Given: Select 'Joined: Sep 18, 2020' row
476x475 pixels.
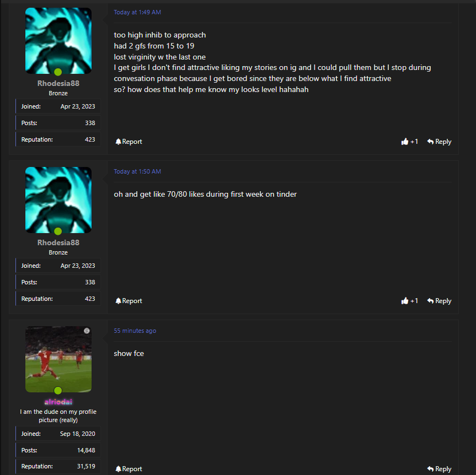Looking at the screenshot, I should 58,434.
